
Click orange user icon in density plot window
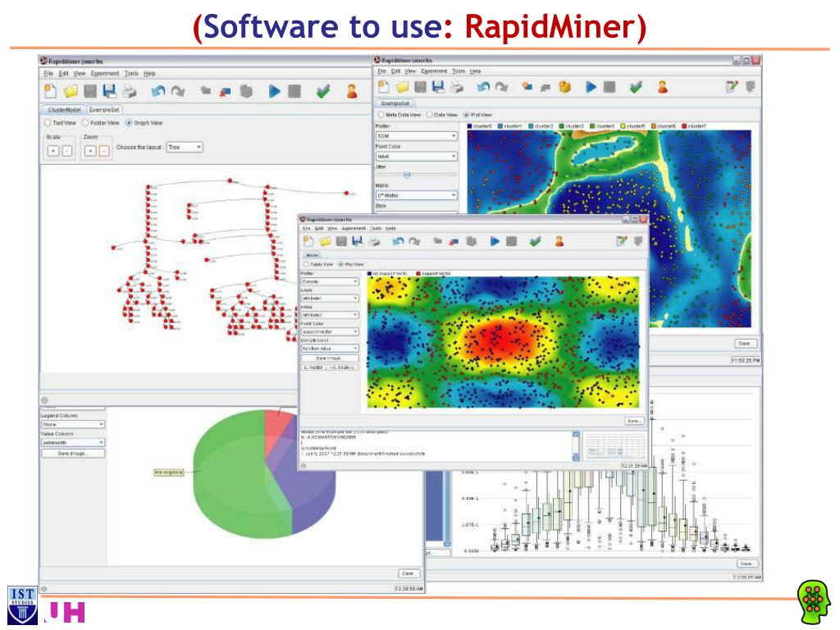[x=559, y=242]
